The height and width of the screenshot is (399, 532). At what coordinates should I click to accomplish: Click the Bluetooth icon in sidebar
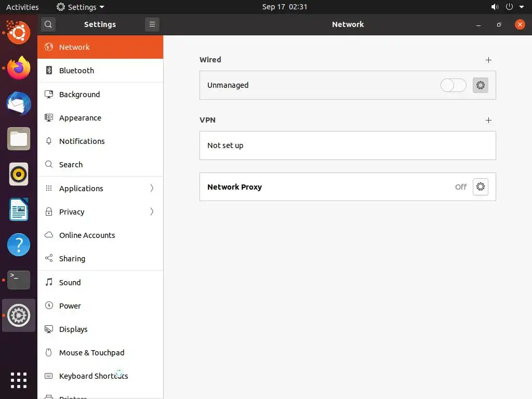[x=49, y=70]
